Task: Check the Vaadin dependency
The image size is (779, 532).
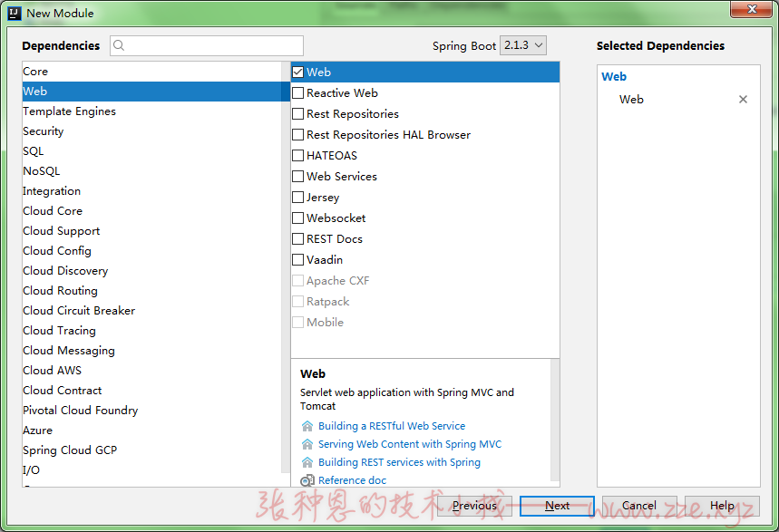Action: (x=298, y=260)
